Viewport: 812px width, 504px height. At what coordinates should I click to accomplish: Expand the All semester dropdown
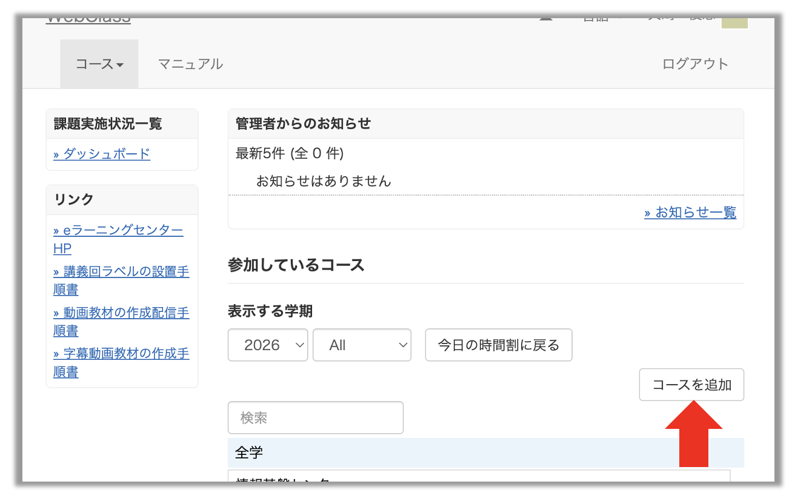[362, 345]
